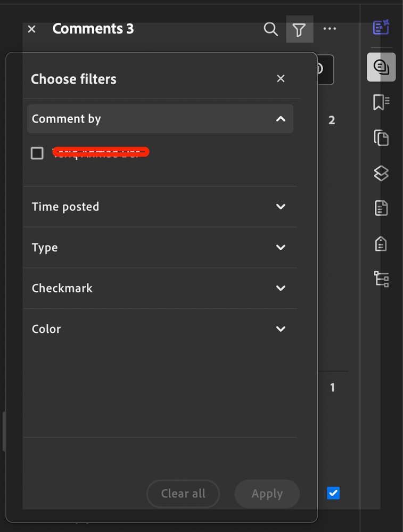Collapse the Comment by section
This screenshot has width=403, height=532.
[281, 119]
